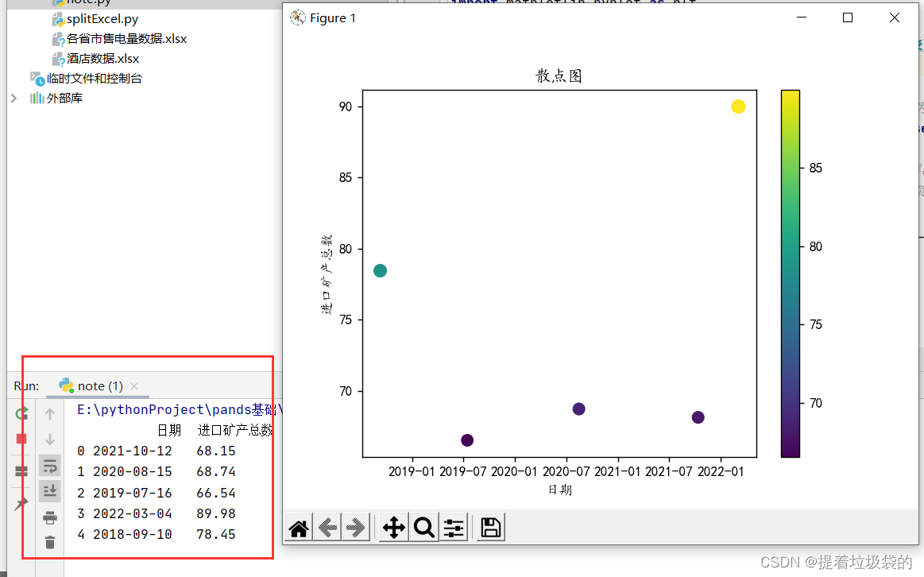Click the viridis colorbar on the Figure
The image size is (924, 577).
(x=791, y=273)
